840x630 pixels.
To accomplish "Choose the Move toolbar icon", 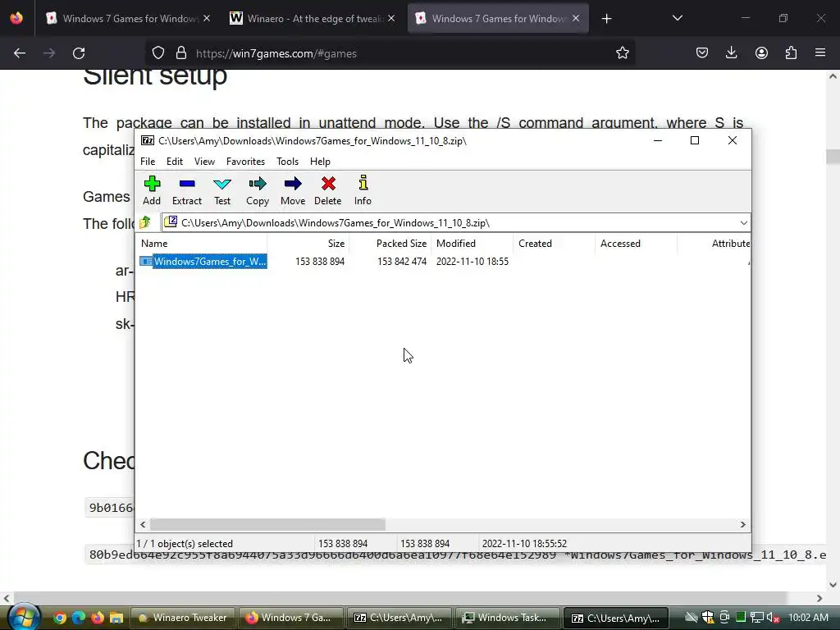I will (293, 190).
